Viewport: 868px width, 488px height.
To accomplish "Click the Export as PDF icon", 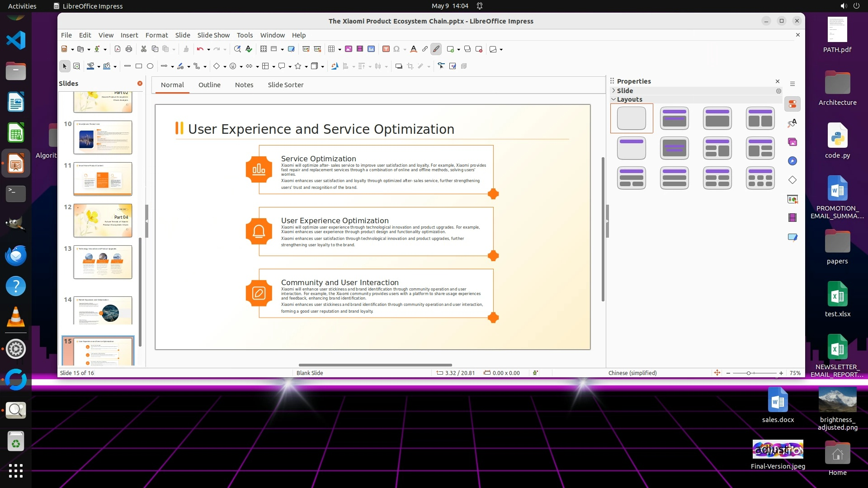I will 118,49.
